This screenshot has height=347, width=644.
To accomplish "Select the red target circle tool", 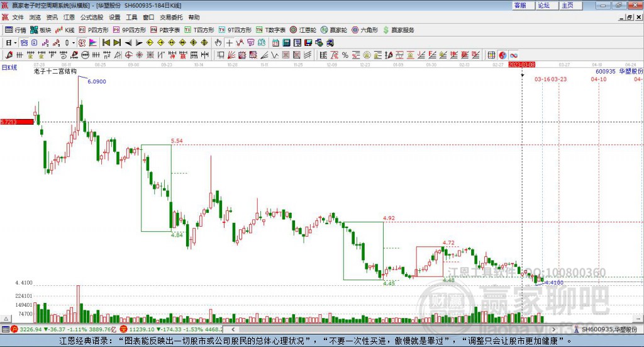I will pyautogui.click(x=128, y=55).
